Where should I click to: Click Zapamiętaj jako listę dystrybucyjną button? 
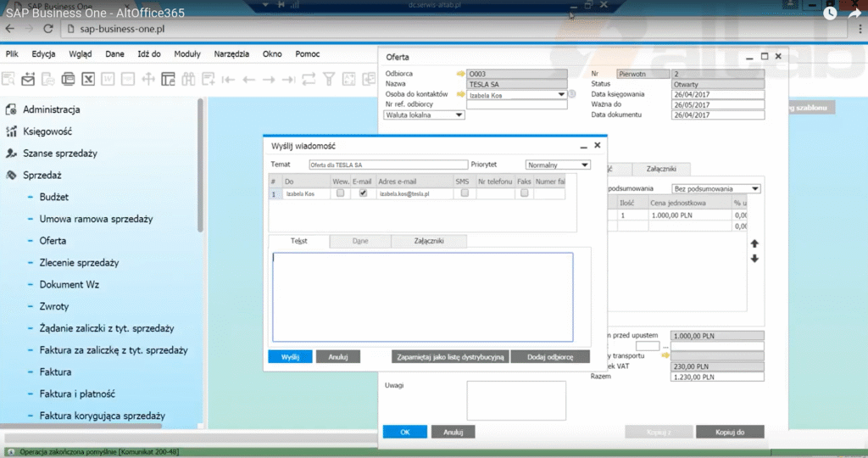point(450,357)
